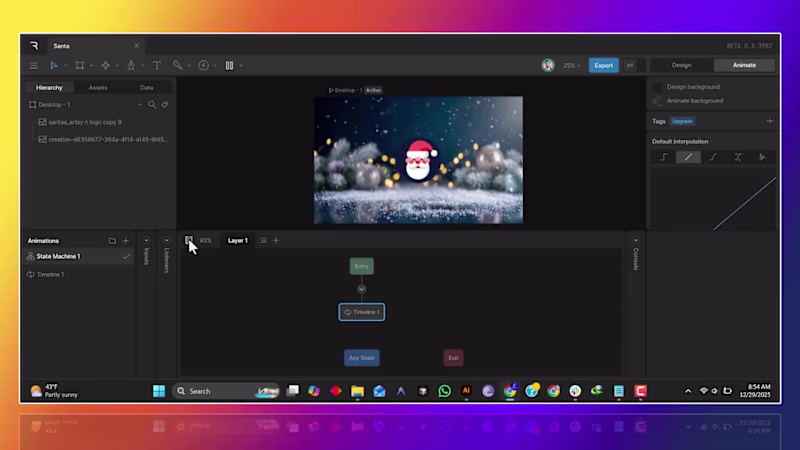Add a new folder in Animations
This screenshot has height=450, width=800.
coord(112,241)
